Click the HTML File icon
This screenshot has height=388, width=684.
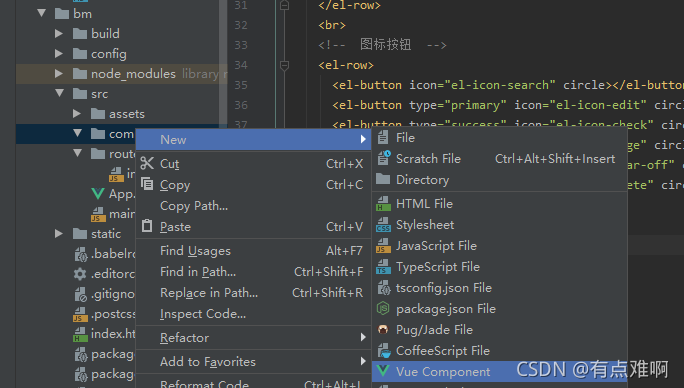383,203
